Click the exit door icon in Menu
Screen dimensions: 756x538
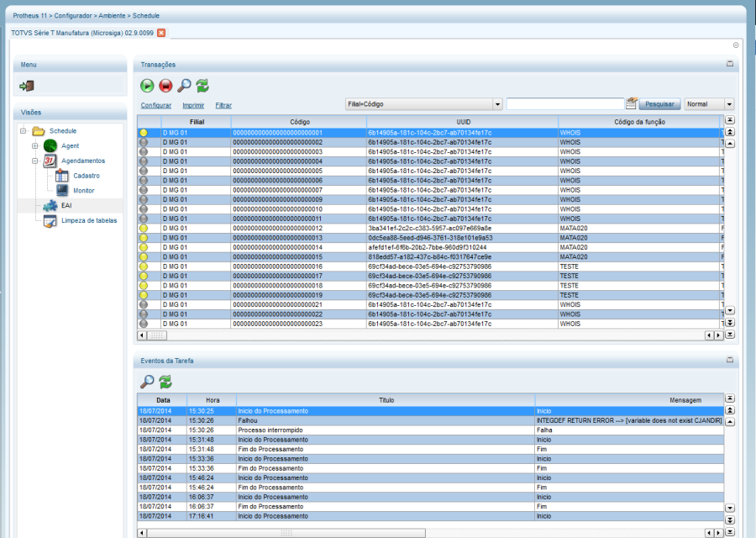pos(27,86)
